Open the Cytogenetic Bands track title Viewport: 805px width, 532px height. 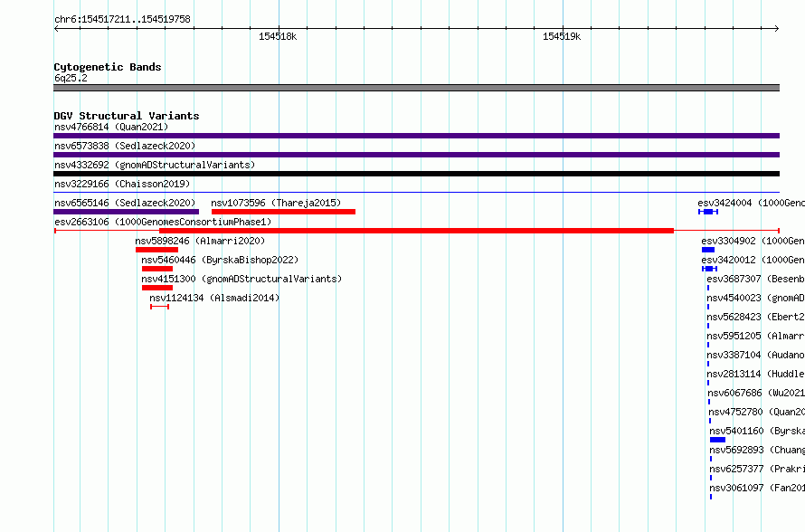coord(108,67)
